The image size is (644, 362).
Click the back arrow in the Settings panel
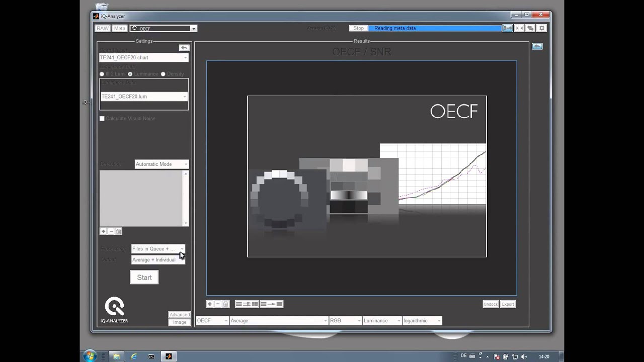[x=184, y=48]
